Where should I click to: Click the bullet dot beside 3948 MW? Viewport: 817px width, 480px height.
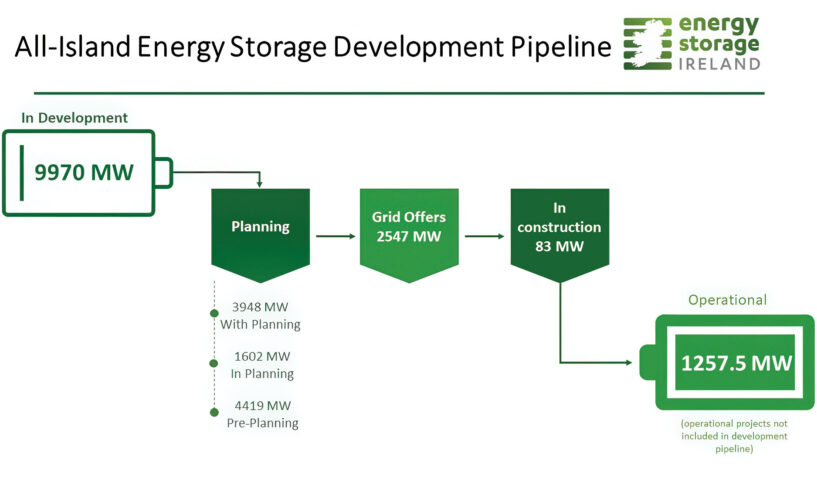213,314
